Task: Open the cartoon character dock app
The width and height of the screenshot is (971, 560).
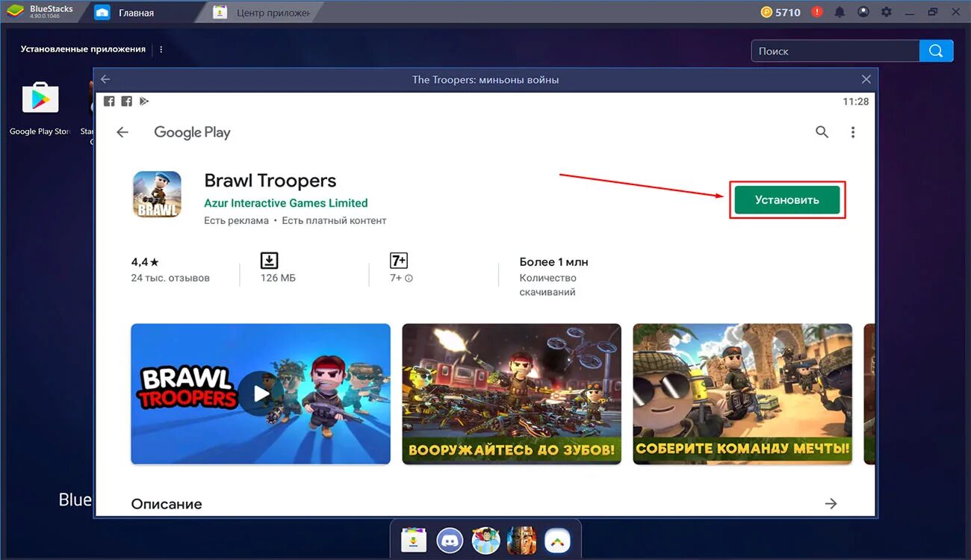Action: pos(485,539)
